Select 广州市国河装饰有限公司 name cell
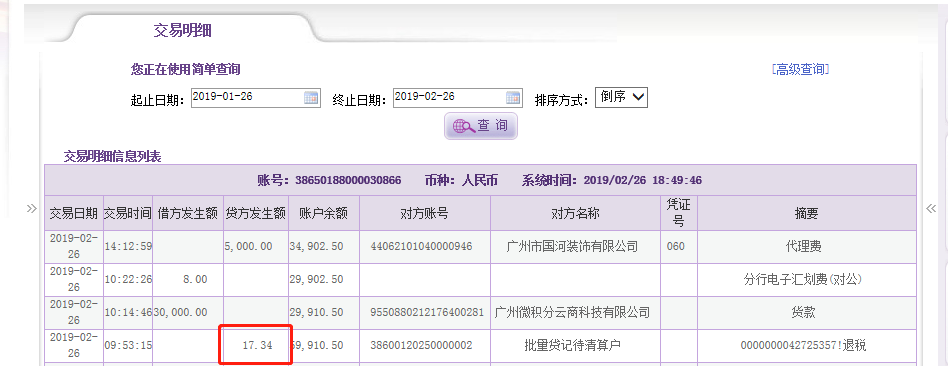948x366 pixels. pyautogui.click(x=576, y=247)
